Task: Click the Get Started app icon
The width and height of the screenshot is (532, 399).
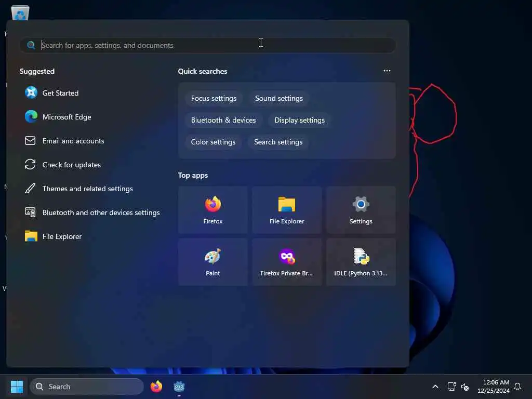Action: 31,92
